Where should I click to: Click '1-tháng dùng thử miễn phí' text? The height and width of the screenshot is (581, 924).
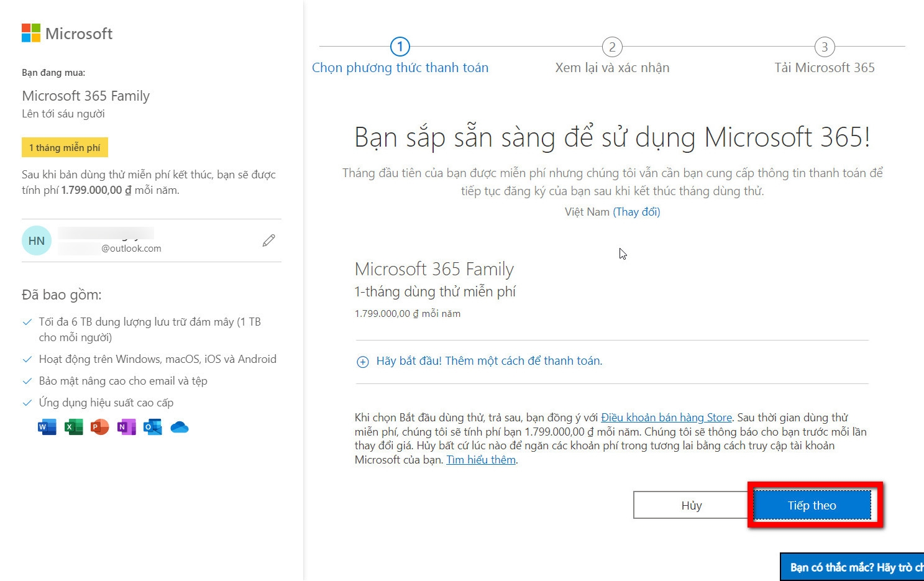[435, 291]
